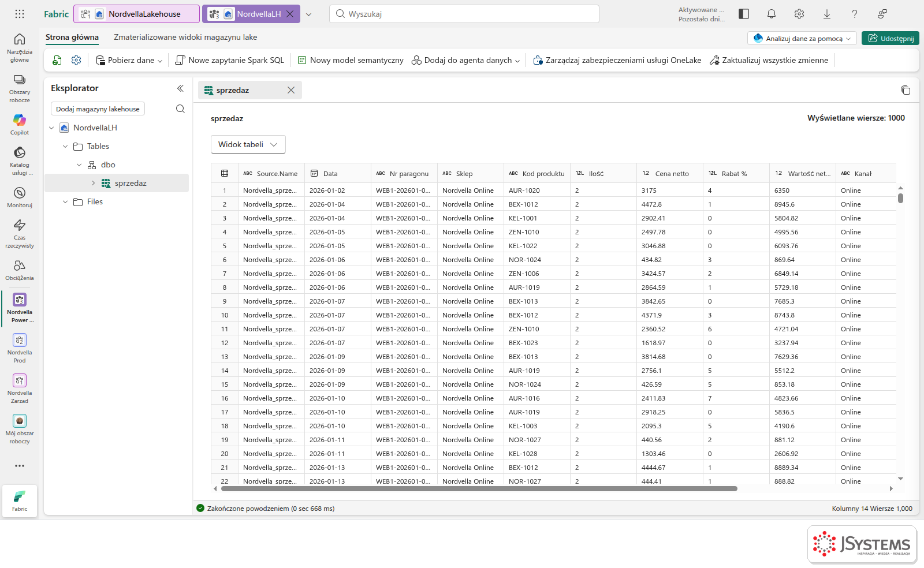Screen dimensions: 924x568
Task: Open the feedback icon in the top bar
Action: tap(882, 14)
